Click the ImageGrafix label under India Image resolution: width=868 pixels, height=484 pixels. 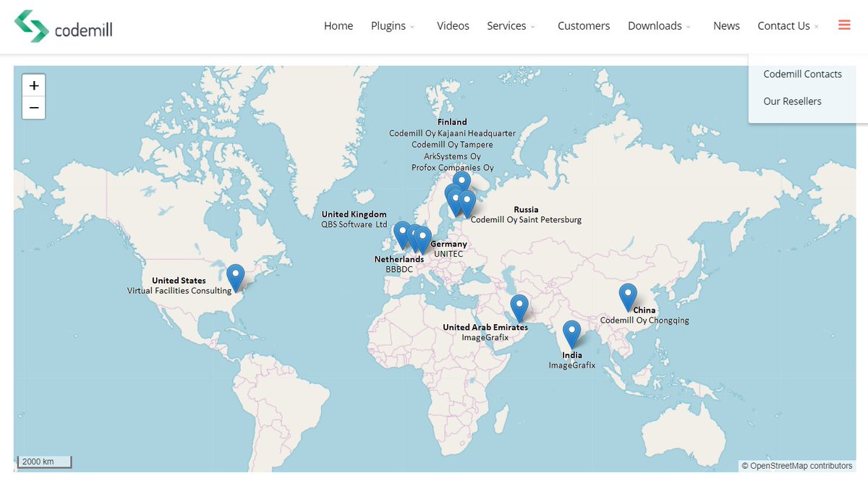572,365
